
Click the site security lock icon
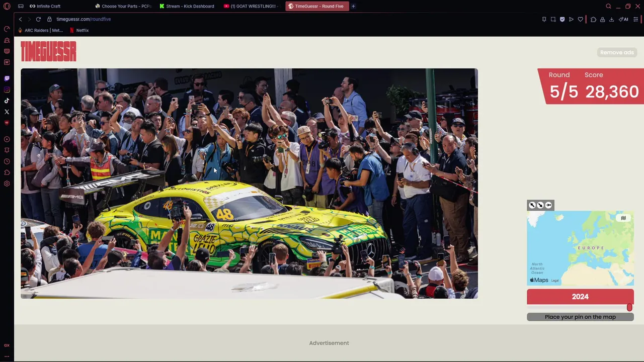point(49,19)
